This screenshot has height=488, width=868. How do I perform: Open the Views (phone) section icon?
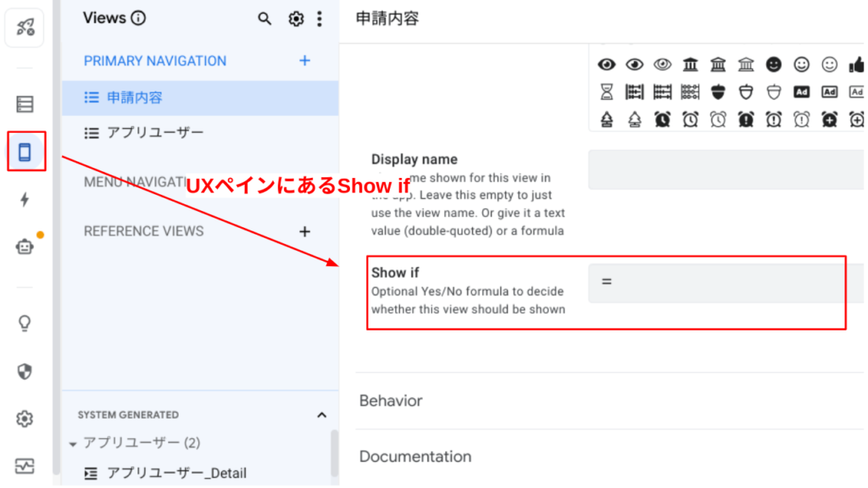click(x=25, y=152)
